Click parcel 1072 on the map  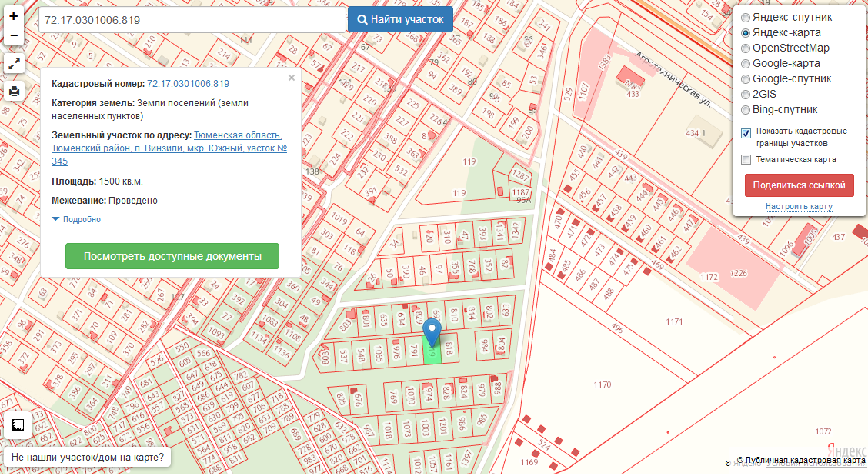point(823,431)
